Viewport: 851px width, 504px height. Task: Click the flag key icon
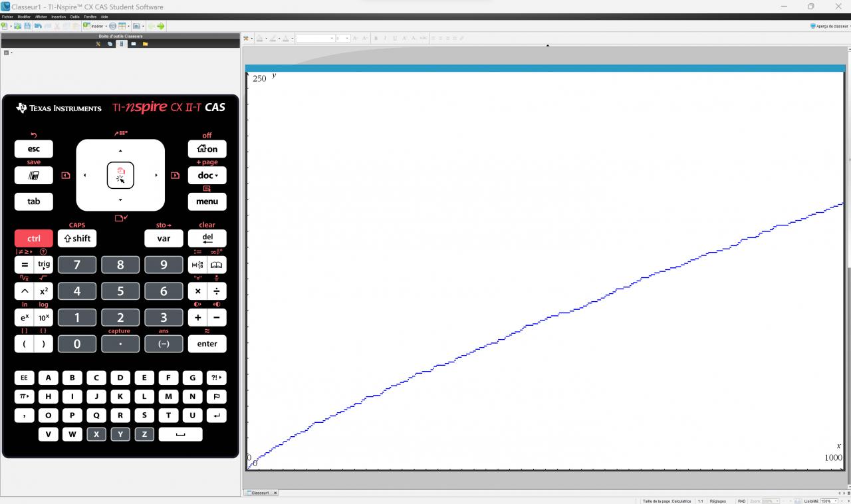[217, 396]
